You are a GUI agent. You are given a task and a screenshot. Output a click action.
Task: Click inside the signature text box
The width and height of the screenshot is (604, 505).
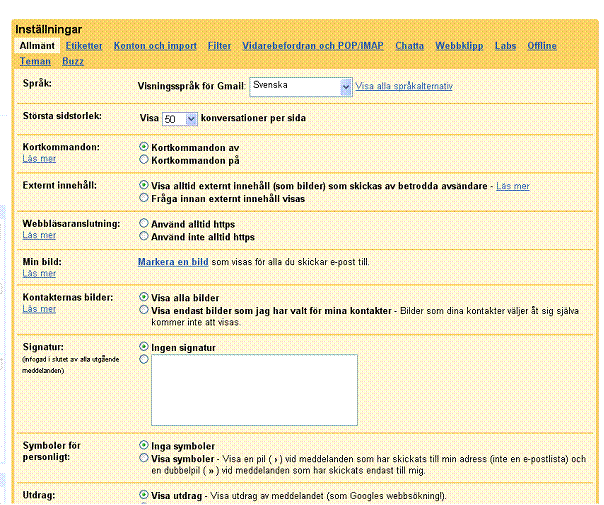pyautogui.click(x=254, y=390)
